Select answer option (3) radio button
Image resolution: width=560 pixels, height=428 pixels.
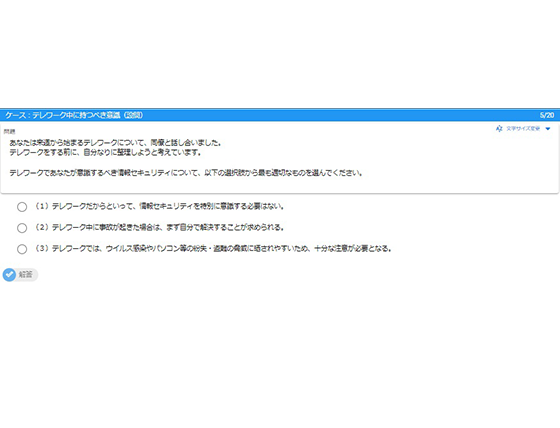22,249
